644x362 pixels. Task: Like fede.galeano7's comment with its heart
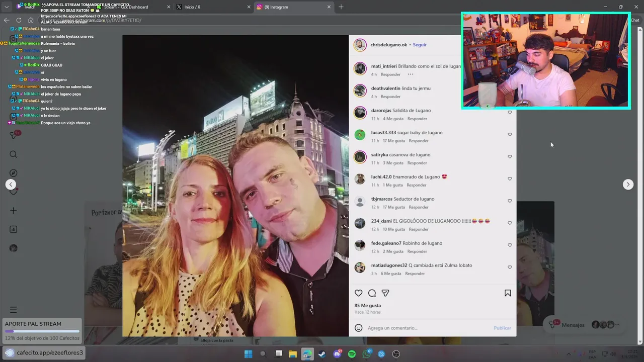tap(510, 245)
